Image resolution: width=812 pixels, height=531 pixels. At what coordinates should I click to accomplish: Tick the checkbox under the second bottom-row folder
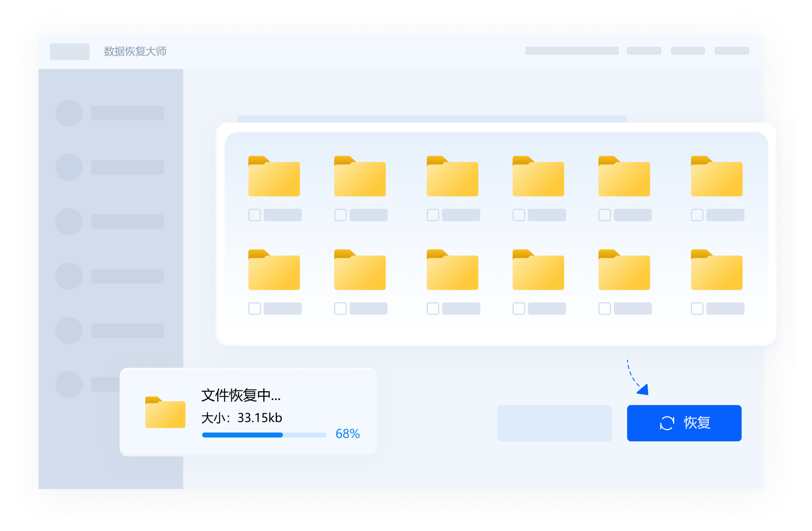(340, 309)
